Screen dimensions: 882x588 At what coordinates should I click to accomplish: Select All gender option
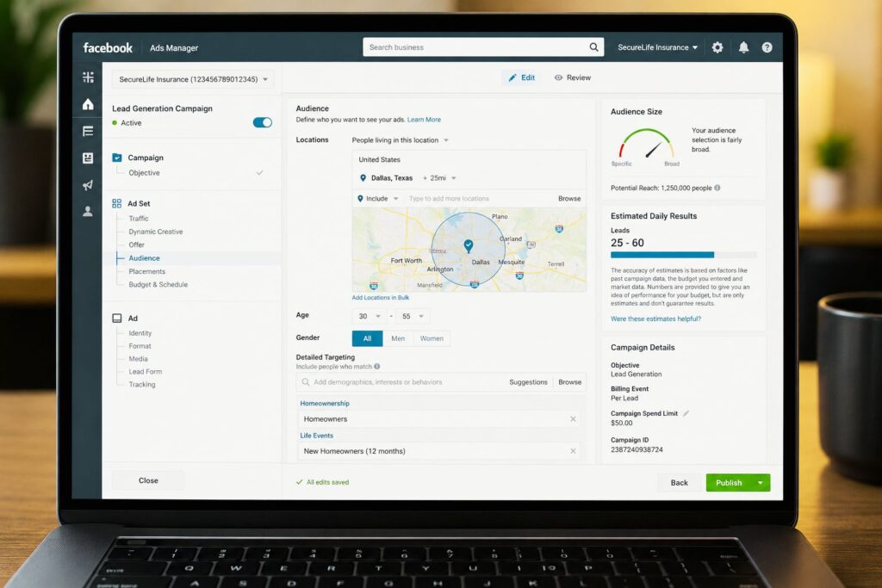click(x=367, y=338)
